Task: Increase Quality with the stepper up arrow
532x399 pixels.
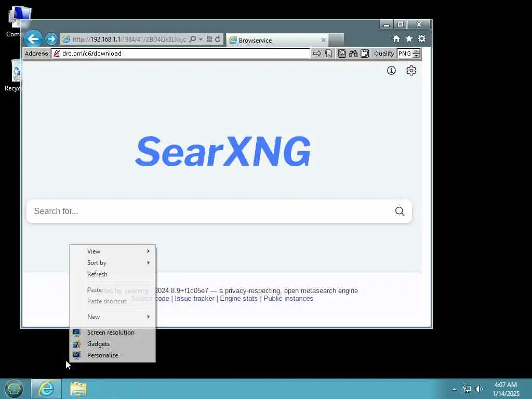Action: [416, 51]
